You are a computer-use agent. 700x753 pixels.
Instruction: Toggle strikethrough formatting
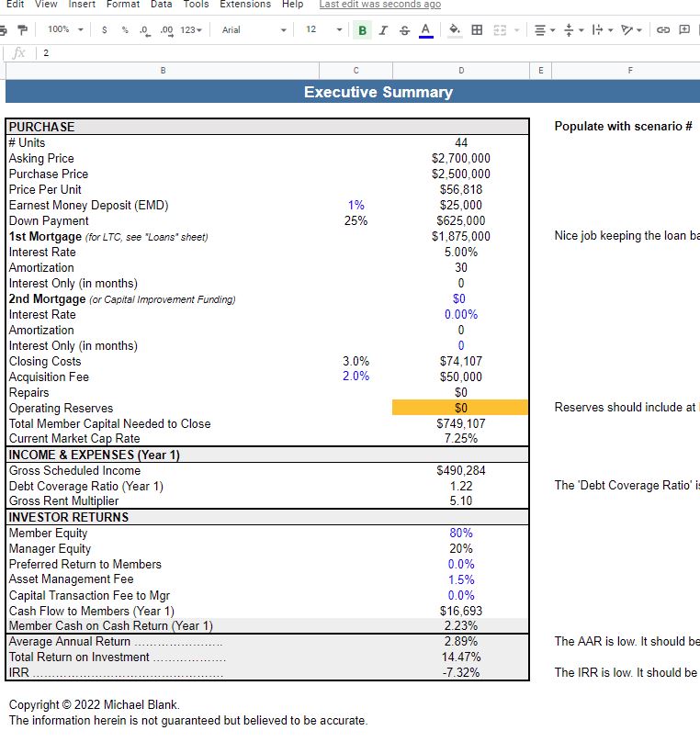tap(404, 30)
